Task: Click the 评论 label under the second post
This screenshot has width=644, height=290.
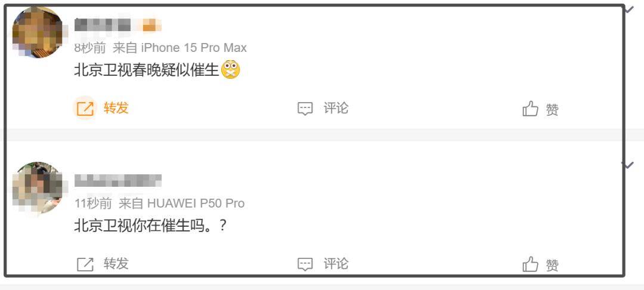Action: point(336,264)
